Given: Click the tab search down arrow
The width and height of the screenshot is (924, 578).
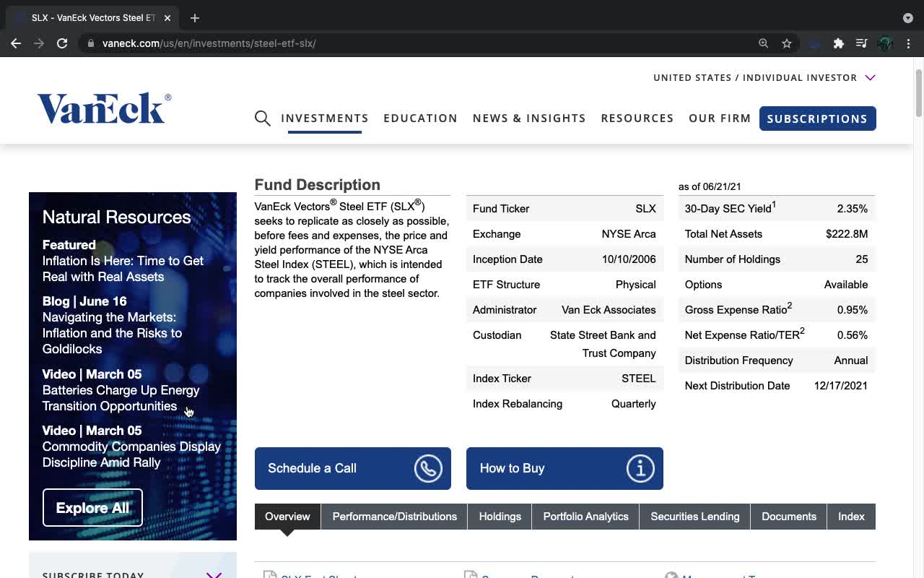Looking at the screenshot, I should tap(908, 18).
